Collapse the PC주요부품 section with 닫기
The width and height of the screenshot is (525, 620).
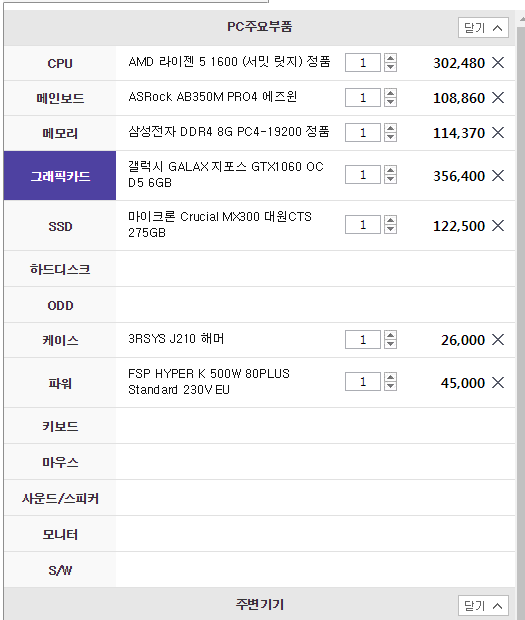pos(483,28)
